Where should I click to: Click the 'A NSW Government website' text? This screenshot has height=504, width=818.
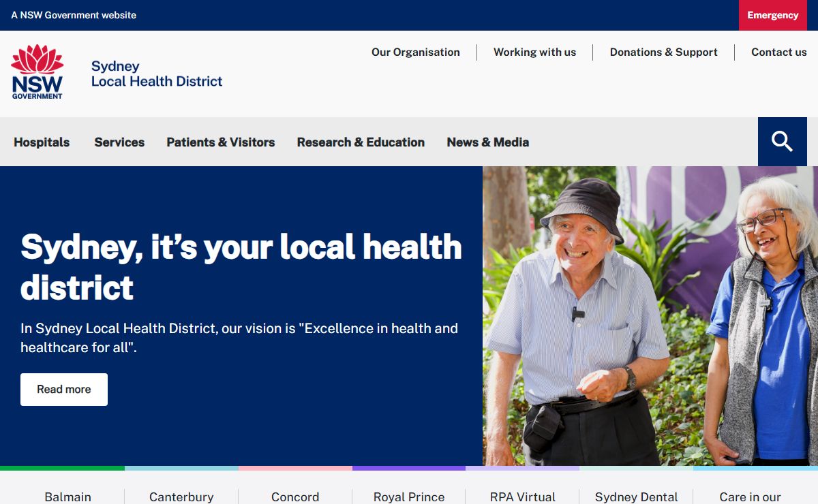(x=74, y=15)
